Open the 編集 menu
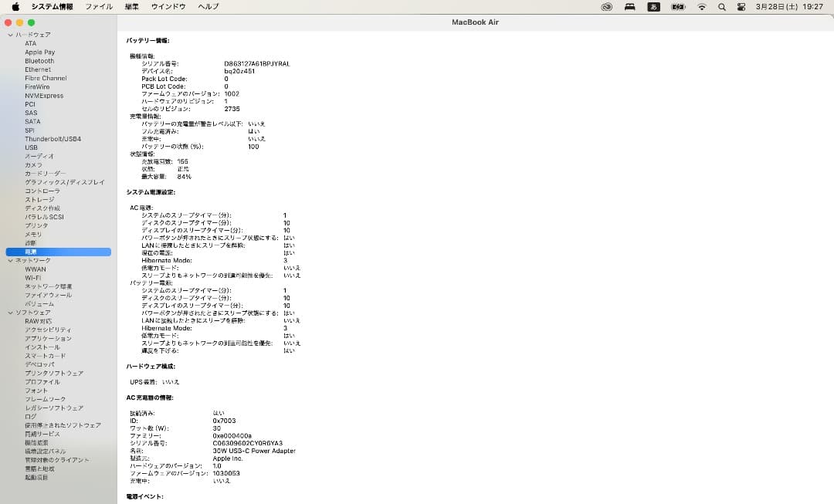This screenshot has width=834, height=504. [x=131, y=7]
